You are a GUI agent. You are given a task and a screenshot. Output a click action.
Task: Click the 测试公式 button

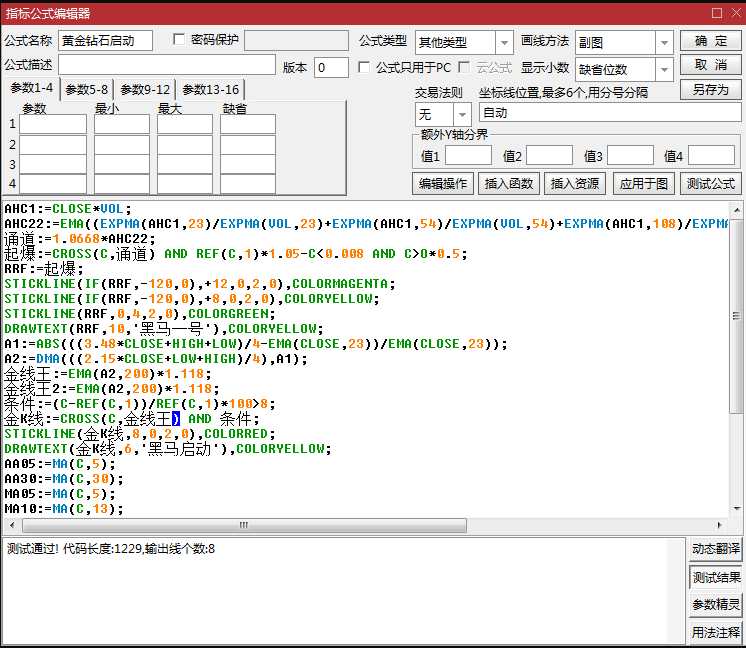click(x=711, y=184)
